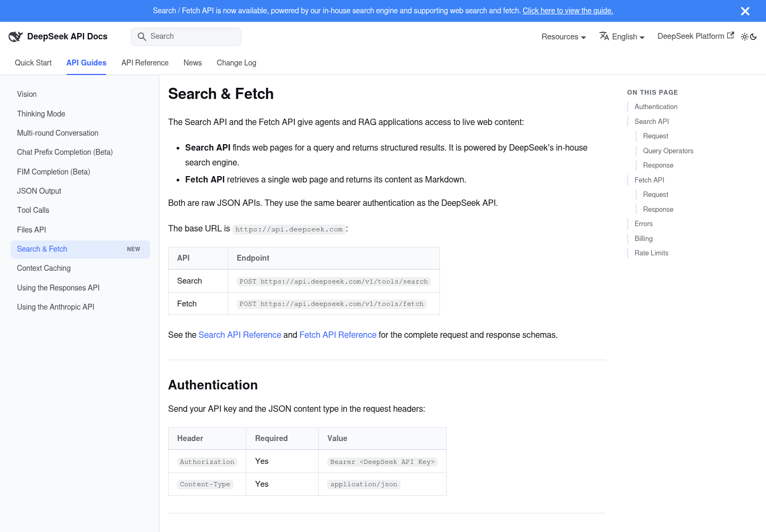Viewport: 766px width, 532px height.
Task: Click the search magnifier icon
Action: (x=142, y=37)
